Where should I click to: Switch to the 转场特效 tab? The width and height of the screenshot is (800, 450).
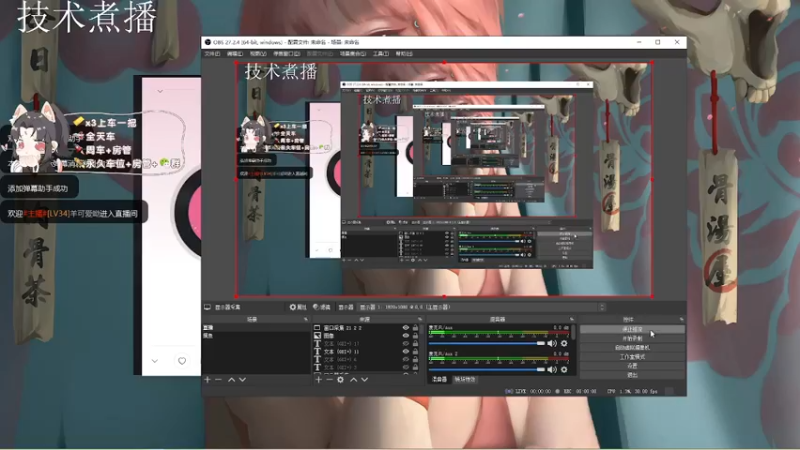click(465, 380)
